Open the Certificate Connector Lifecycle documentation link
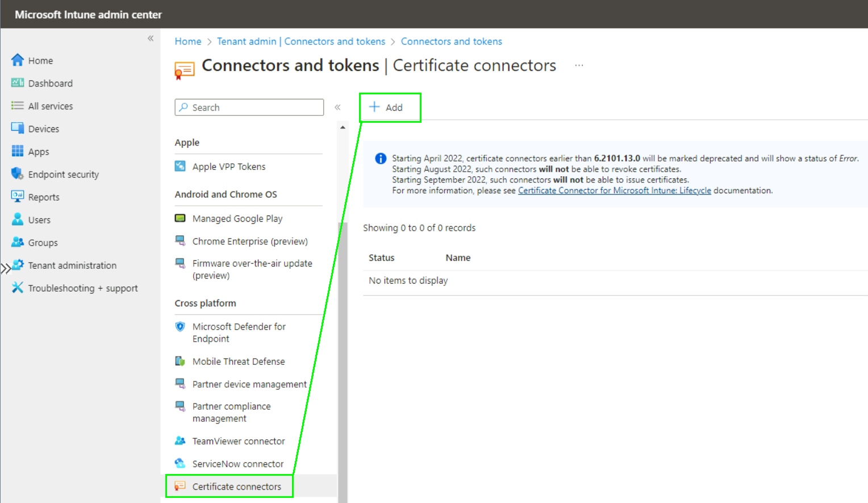 pos(614,190)
